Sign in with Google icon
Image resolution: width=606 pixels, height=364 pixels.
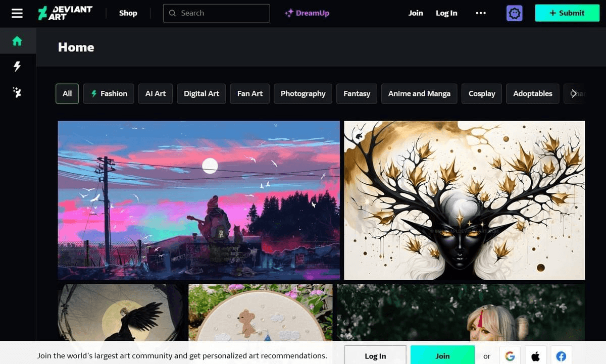pos(510,356)
